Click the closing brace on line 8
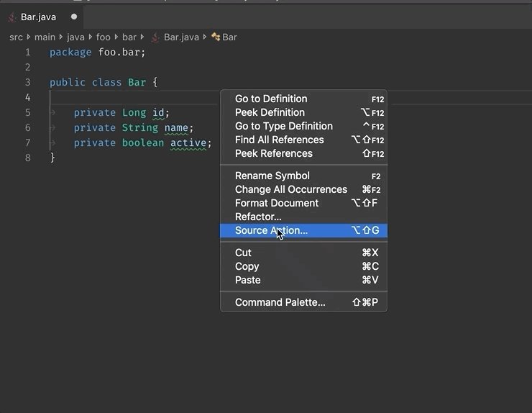This screenshot has height=413, width=532. pos(52,158)
